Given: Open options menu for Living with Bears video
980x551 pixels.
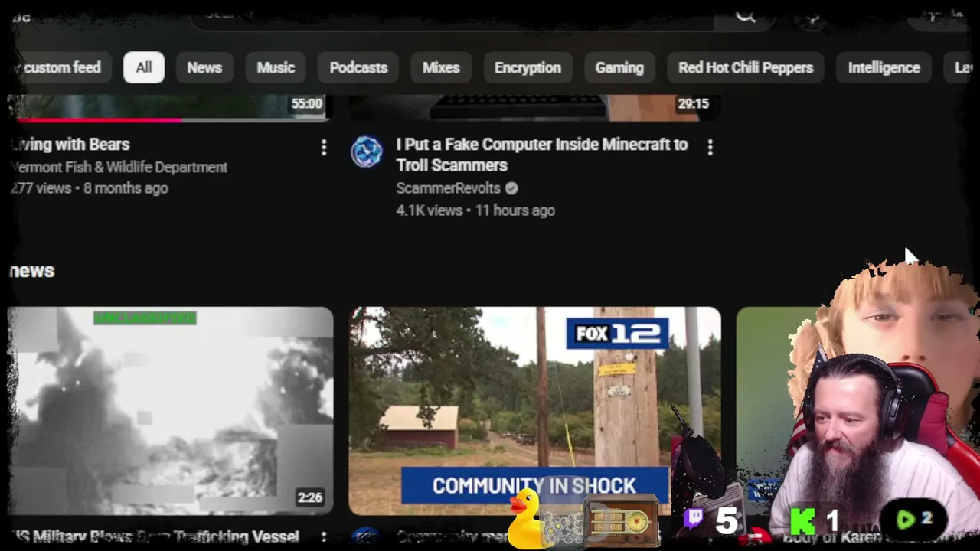Looking at the screenshot, I should [324, 147].
